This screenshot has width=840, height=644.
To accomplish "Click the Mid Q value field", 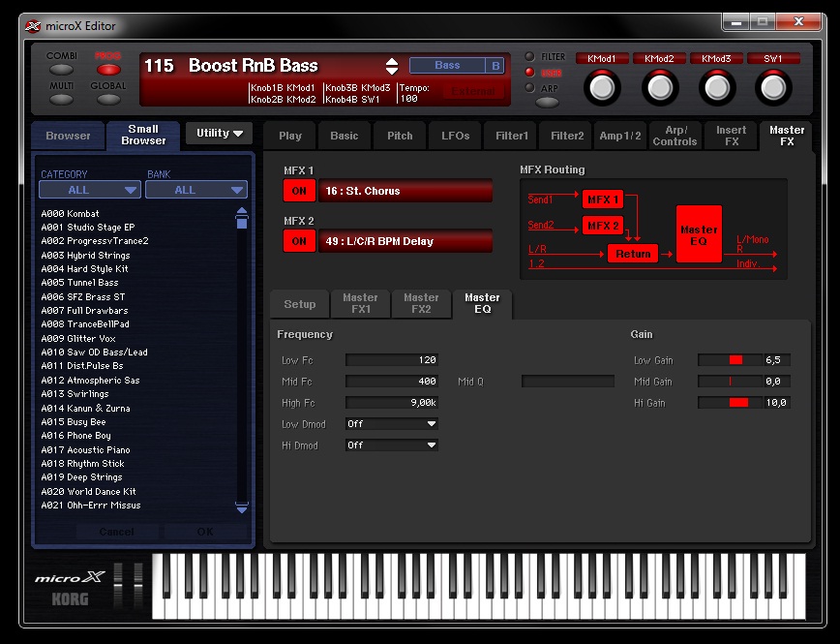I will (x=568, y=382).
